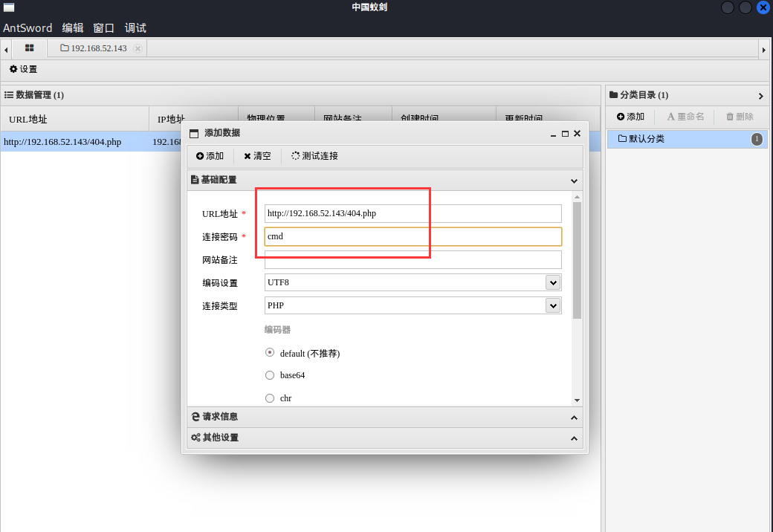Open the 窗口 menu
773x532 pixels.
[103, 28]
